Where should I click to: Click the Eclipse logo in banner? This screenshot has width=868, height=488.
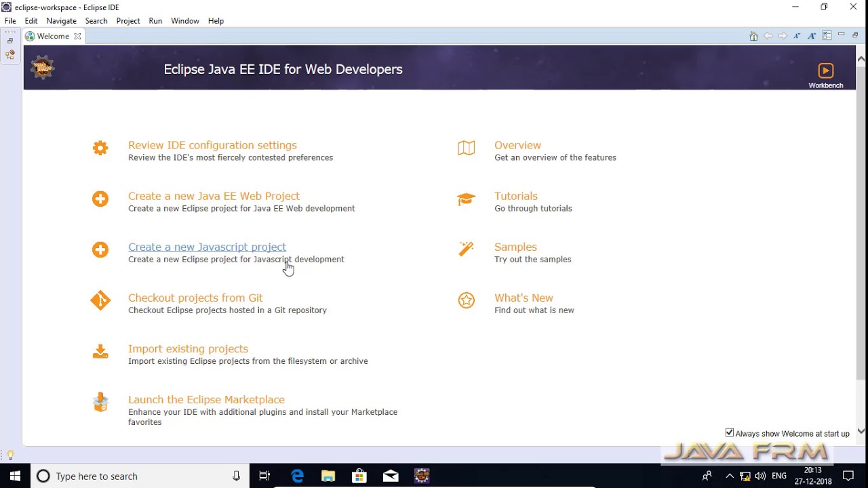point(42,68)
